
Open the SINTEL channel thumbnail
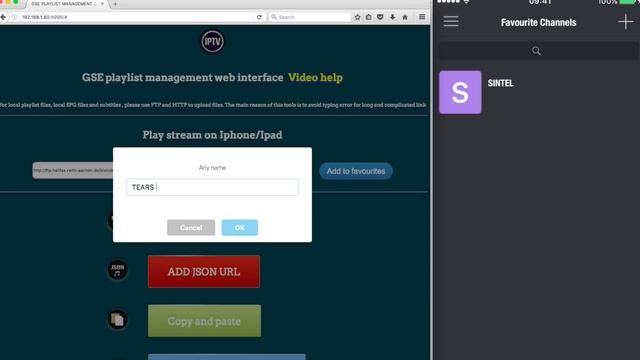tap(460, 92)
